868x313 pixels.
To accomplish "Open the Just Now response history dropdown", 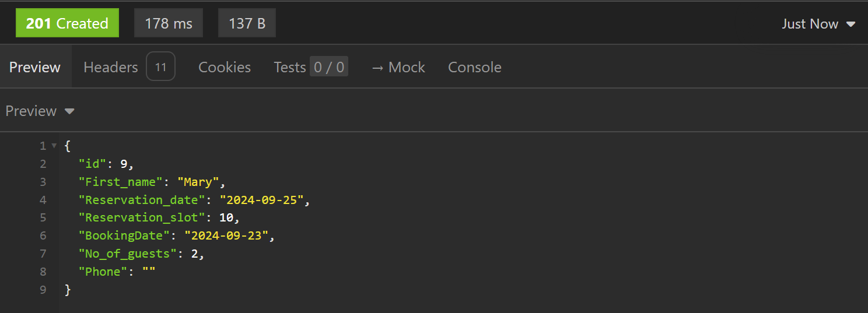I will 818,24.
